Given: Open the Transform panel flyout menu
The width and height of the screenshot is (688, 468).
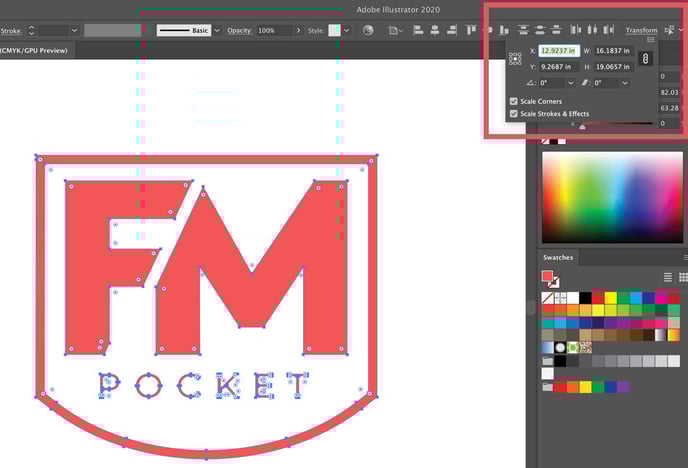Looking at the screenshot, I should tap(651, 40).
